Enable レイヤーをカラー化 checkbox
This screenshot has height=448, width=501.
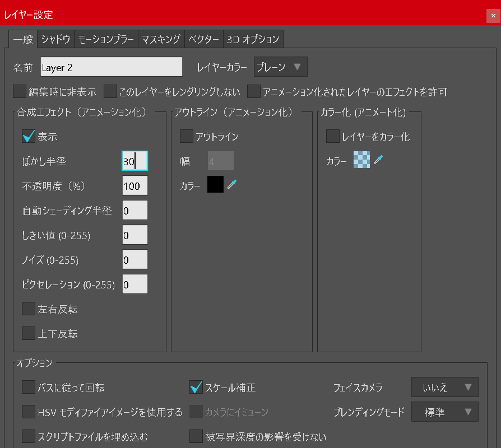(333, 137)
